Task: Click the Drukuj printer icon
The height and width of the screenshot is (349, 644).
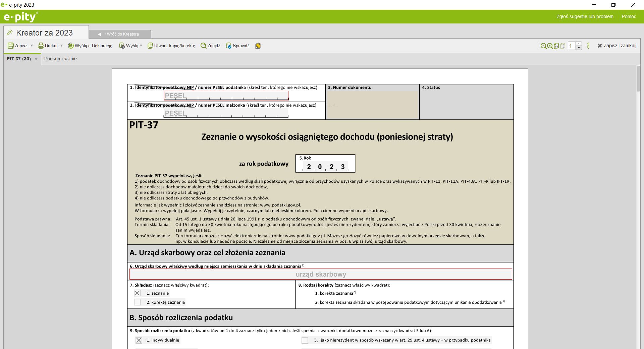Action: click(41, 46)
